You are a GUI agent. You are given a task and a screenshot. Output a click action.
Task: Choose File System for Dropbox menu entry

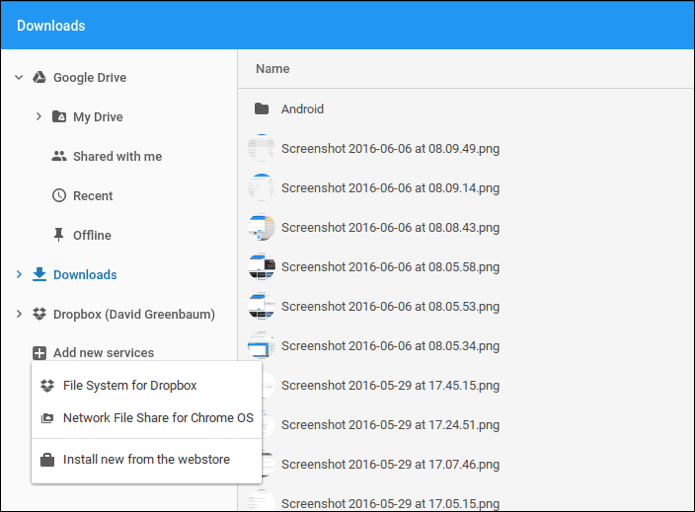click(147, 385)
